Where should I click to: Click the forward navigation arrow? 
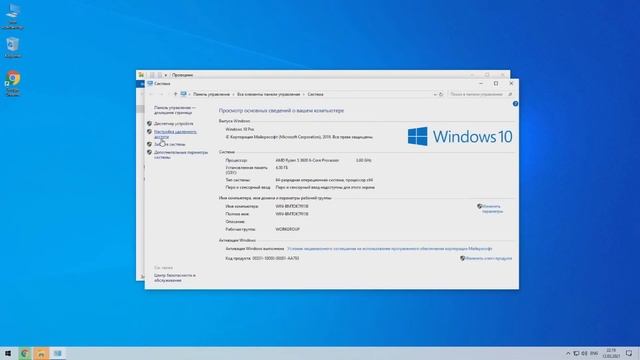pos(162,94)
